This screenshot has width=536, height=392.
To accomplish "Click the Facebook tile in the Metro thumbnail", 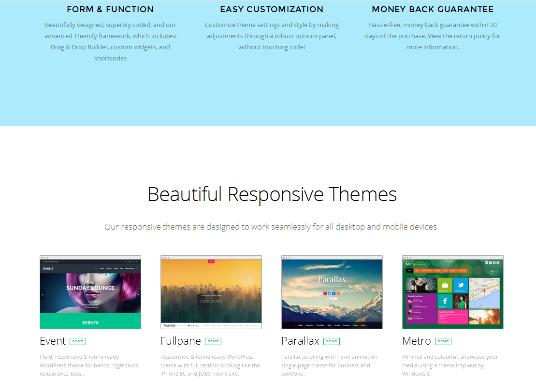I will (445, 301).
